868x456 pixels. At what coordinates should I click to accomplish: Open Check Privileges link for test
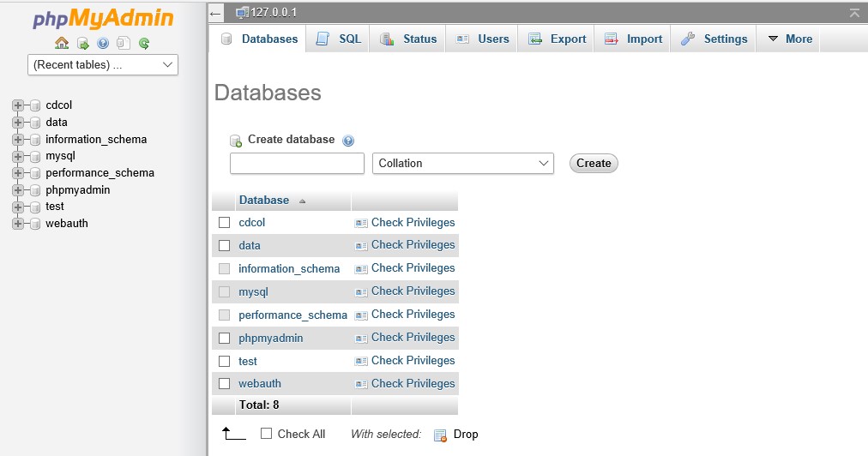(413, 361)
